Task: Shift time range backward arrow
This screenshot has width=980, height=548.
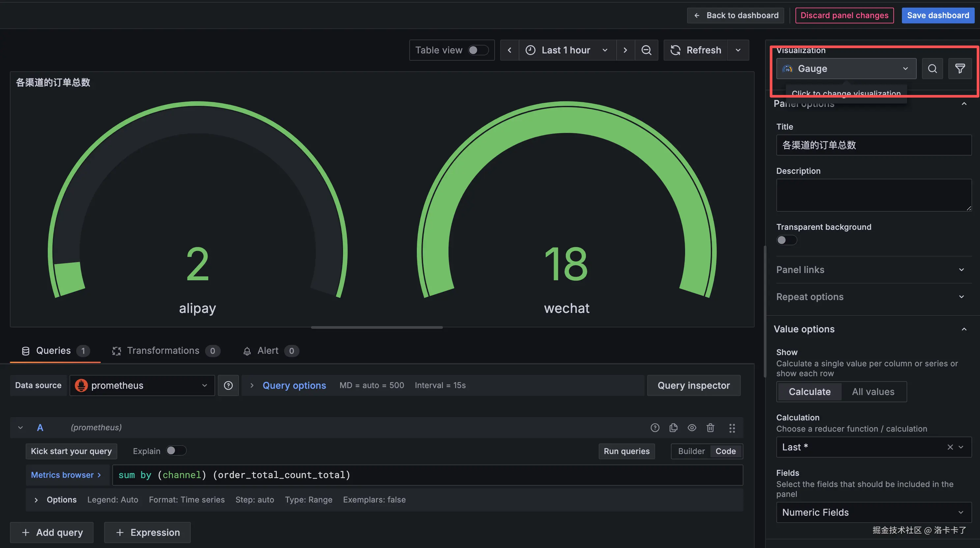Action: (x=509, y=50)
